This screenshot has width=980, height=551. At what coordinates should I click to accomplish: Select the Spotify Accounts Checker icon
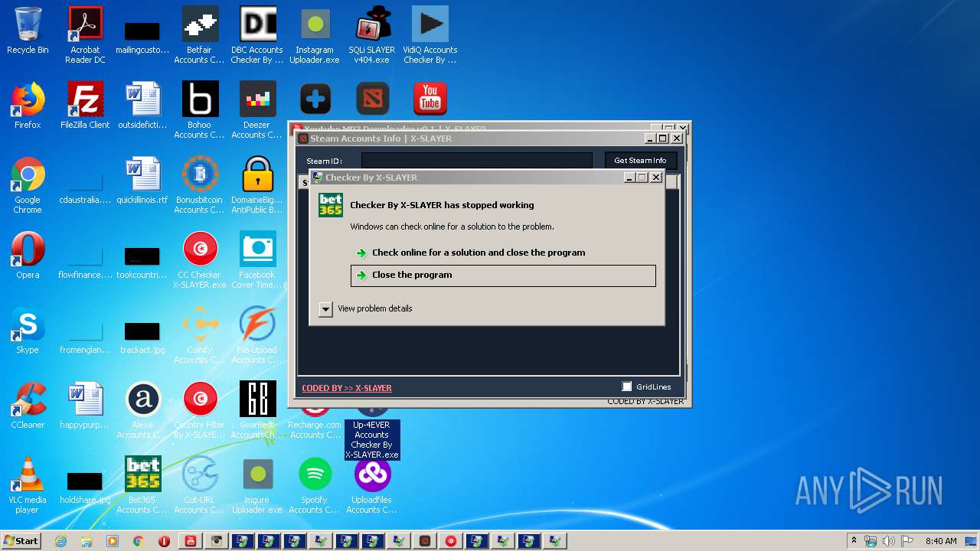(x=315, y=485)
